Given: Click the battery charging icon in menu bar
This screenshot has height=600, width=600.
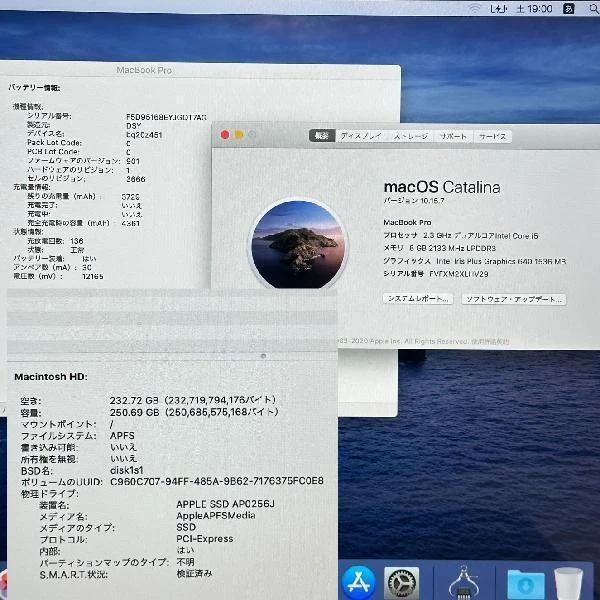Looking at the screenshot, I should click(498, 9).
